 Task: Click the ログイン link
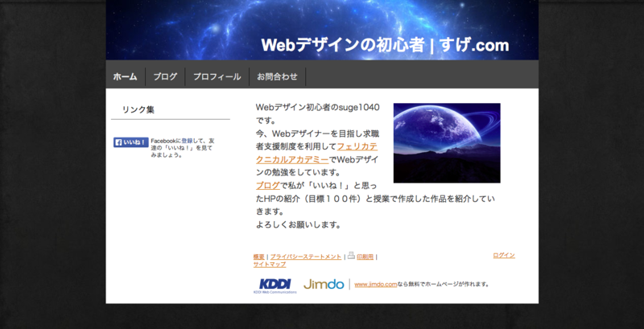(504, 255)
